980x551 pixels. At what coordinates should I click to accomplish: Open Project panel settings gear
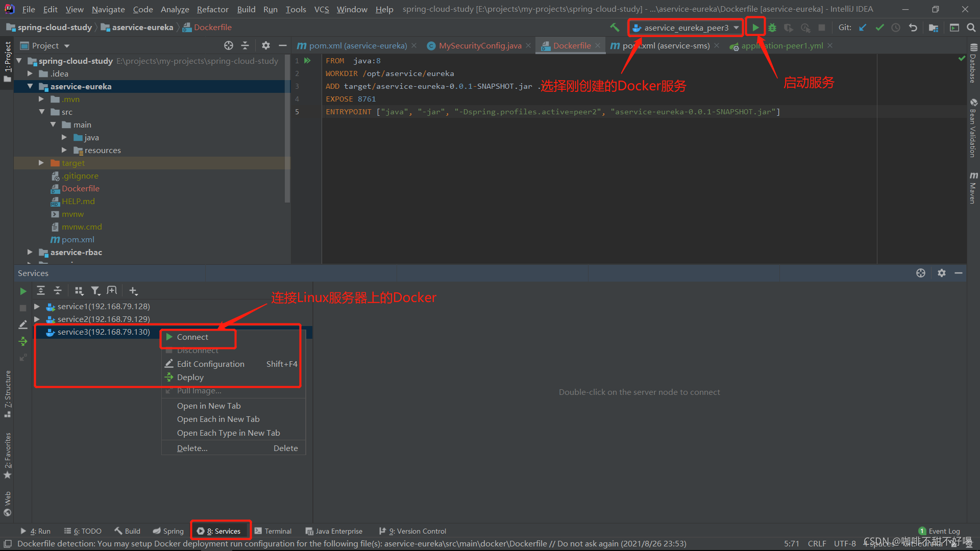pos(265,45)
